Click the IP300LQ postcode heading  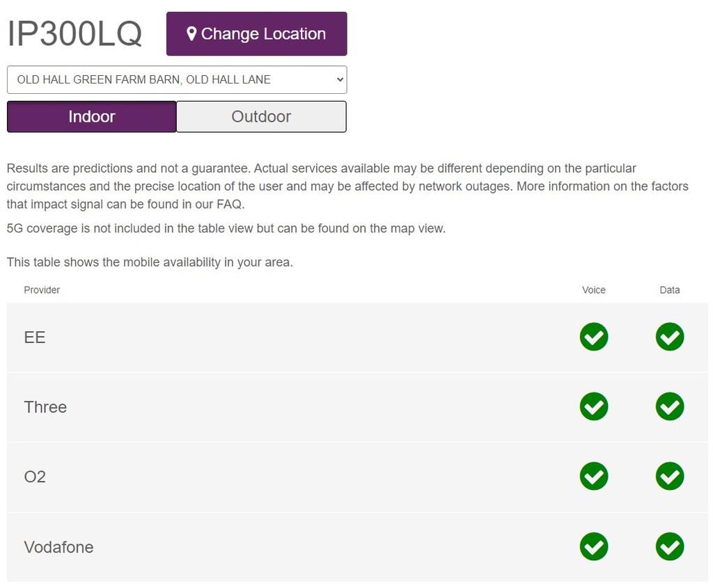pos(75,34)
